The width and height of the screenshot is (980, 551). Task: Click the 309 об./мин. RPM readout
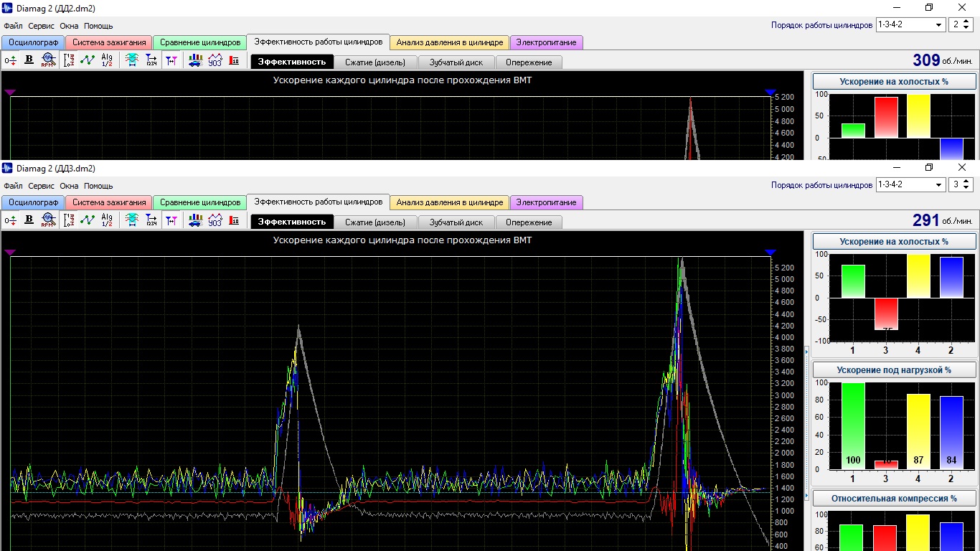point(944,60)
